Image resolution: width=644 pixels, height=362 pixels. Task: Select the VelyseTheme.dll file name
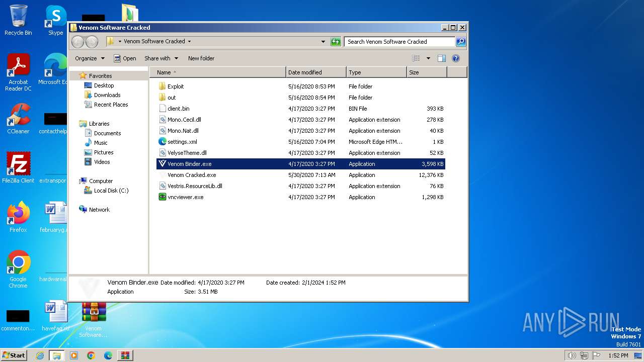pos(187,153)
